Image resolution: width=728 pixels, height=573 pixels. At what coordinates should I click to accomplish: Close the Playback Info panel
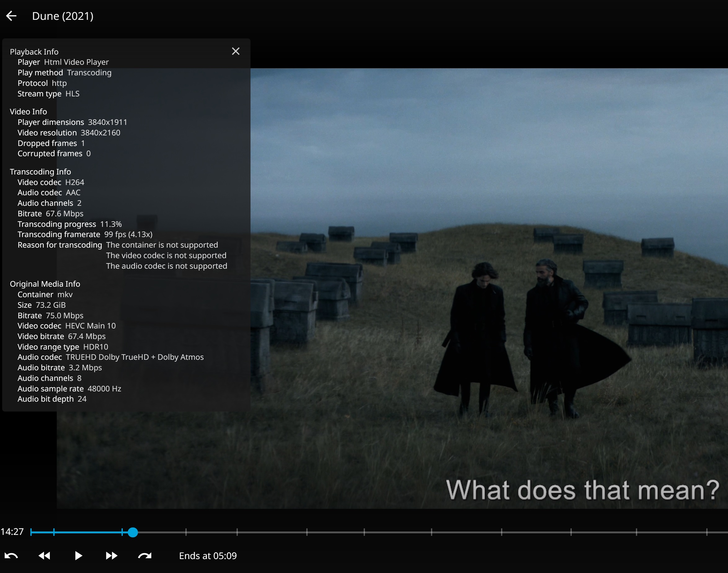click(236, 51)
